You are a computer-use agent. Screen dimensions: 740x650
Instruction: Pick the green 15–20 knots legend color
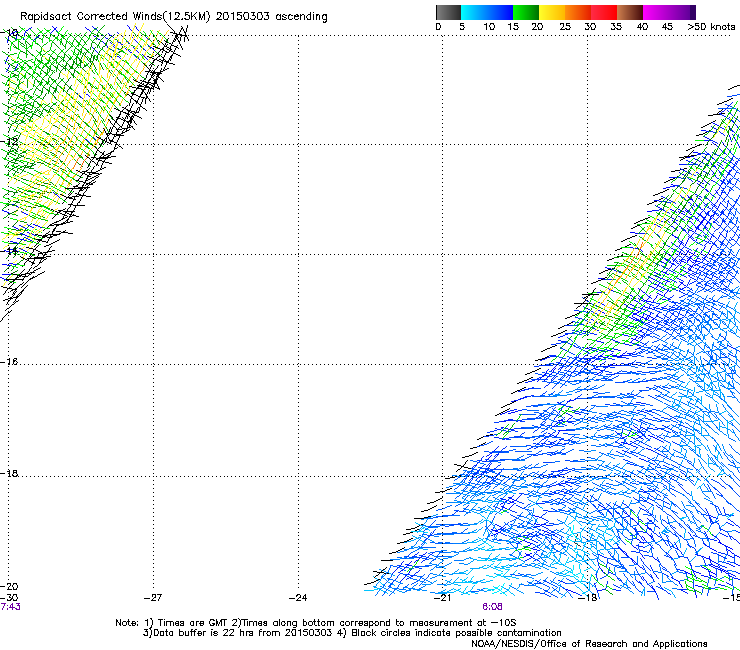(x=526, y=12)
